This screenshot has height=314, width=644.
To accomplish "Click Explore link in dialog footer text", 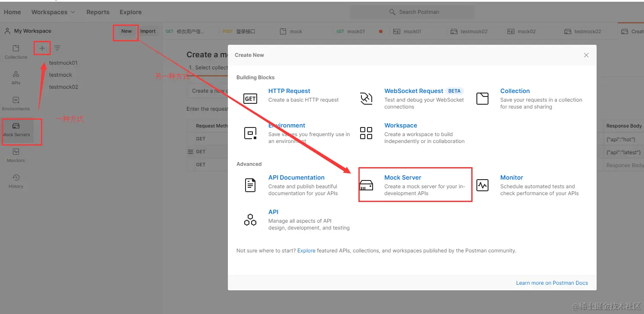I will coord(306,250).
